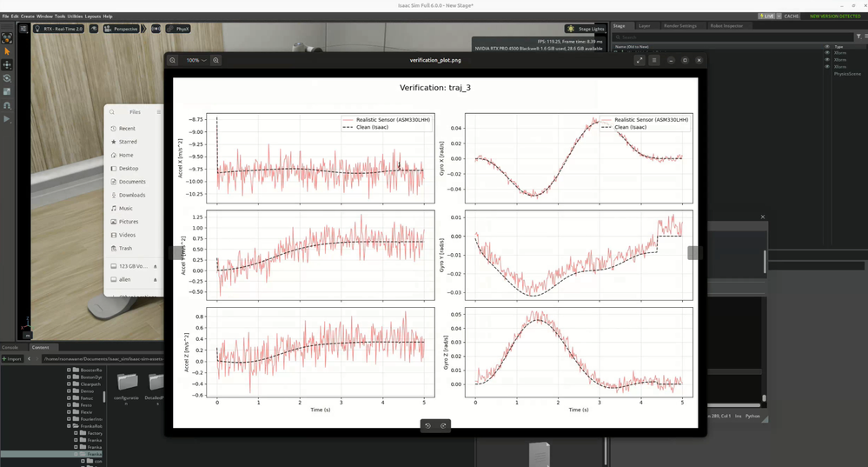Expand the viewport toolbar chevron
Viewport: 868px width, 467px height.
coord(144,29)
